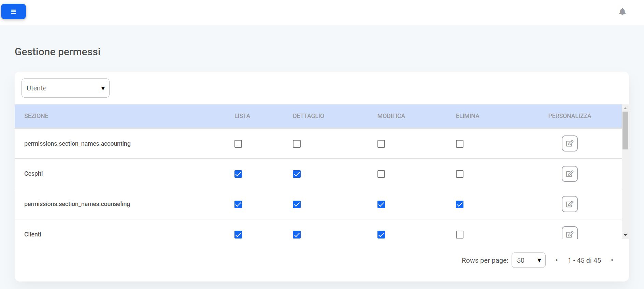Open customize icon for counseling section
The image size is (644, 289).
569,204
